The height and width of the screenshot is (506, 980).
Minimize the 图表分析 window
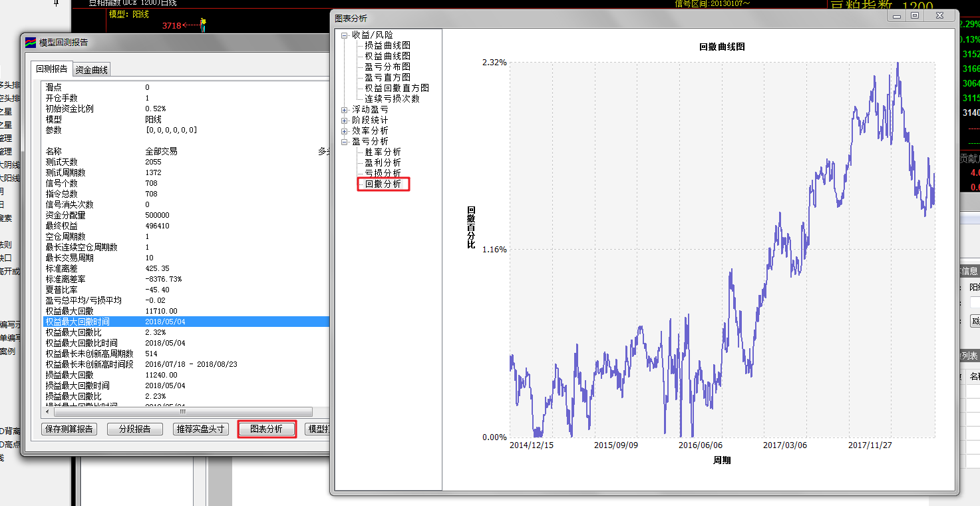898,15
